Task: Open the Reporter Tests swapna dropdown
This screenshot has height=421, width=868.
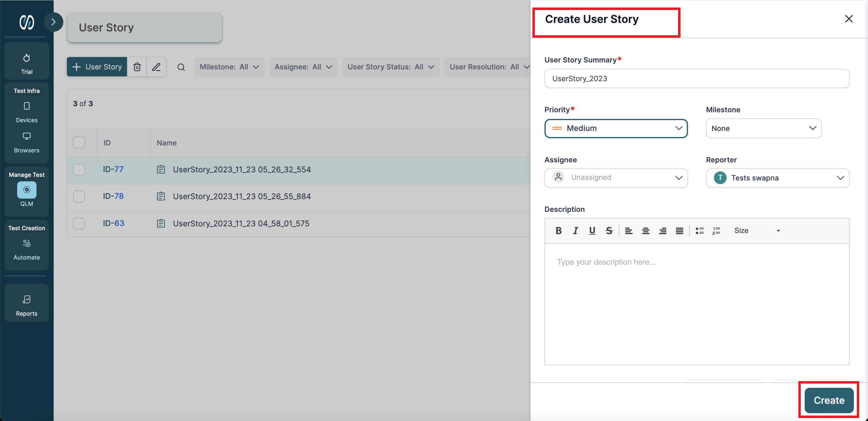Action: click(777, 178)
